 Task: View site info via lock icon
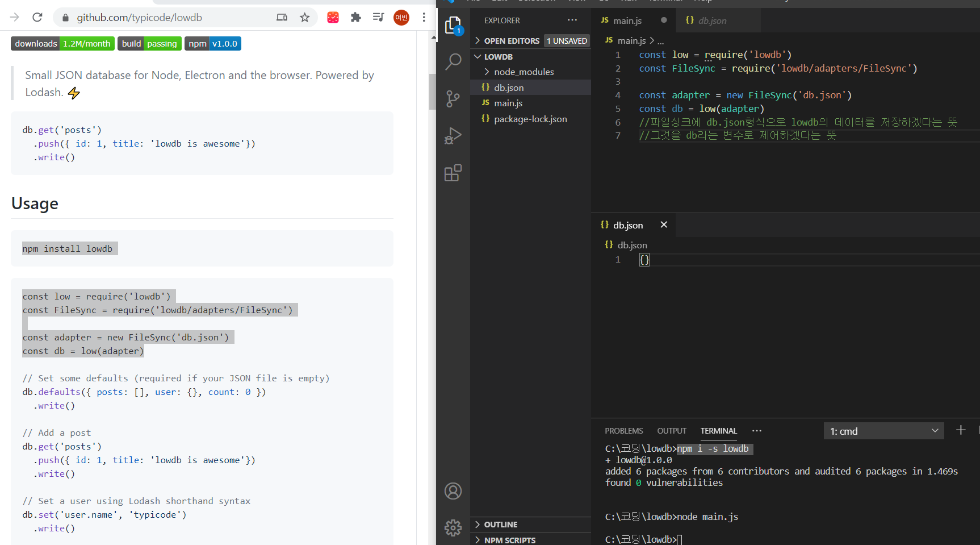[65, 18]
